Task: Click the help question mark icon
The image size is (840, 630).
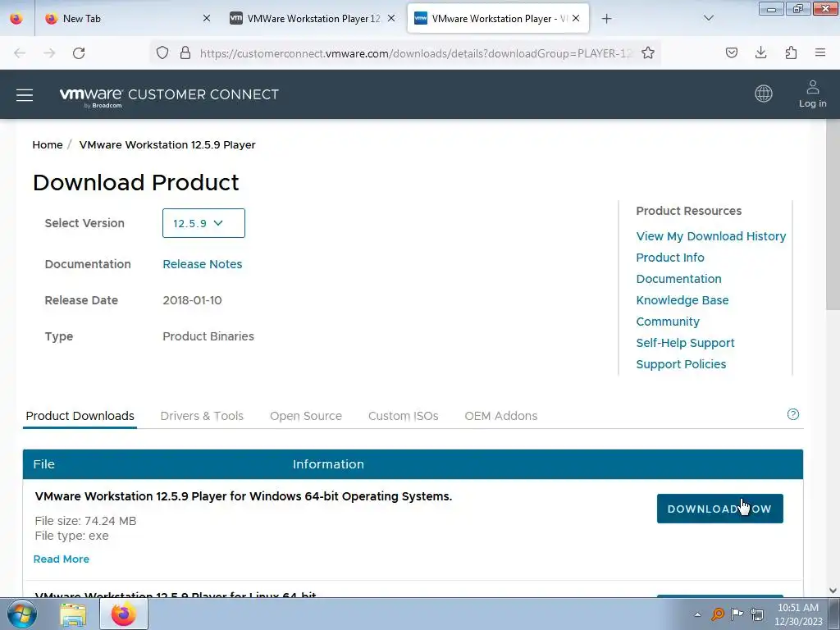Action: pos(793,414)
